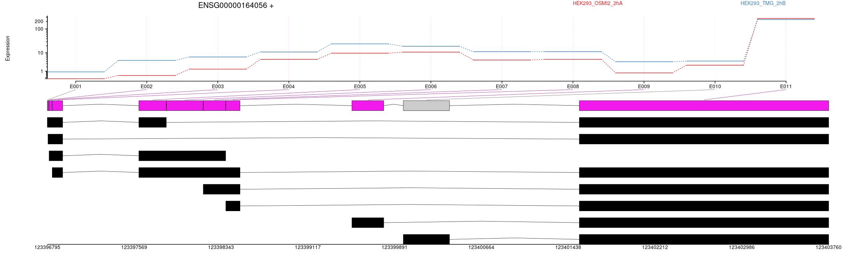Screen dimensions: 868x253
Task: Click exon label E003
Action: (x=218, y=86)
